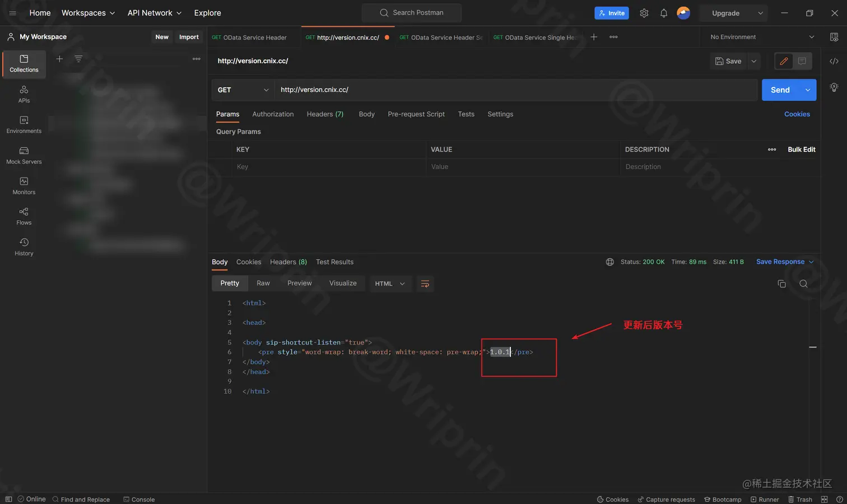The image size is (847, 504).
Task: Expand the Workspaces dropdown
Action: 88,13
